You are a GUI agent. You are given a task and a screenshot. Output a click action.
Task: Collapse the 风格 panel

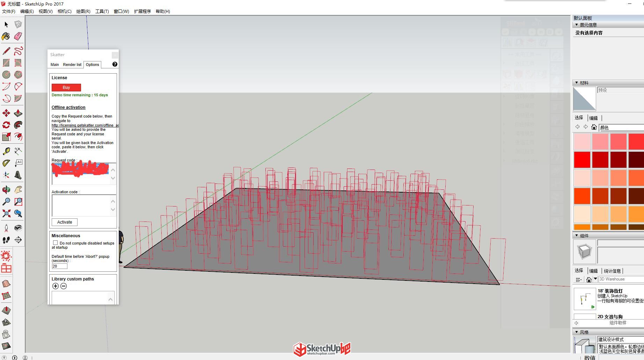coord(577,332)
